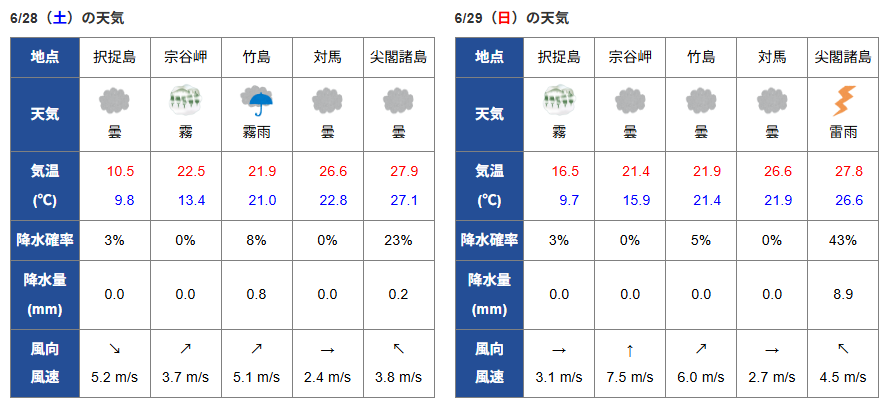Image resolution: width=890 pixels, height=410 pixels.
Task: Click the north wind arrow for 宗谷岬 on 6/29
Action: pos(630,350)
